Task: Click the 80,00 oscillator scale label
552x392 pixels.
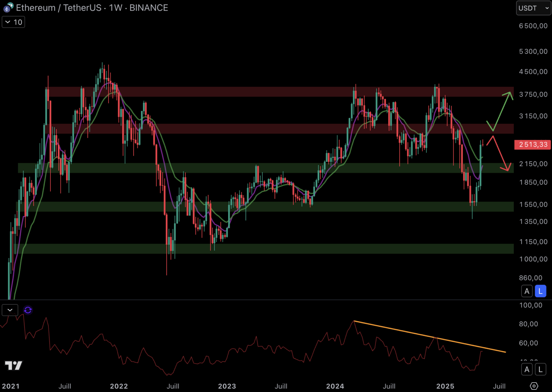Action: tap(528, 324)
